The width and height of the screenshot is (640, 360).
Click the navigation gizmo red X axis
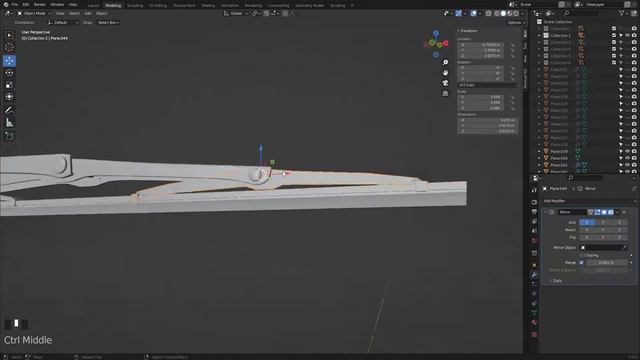(445, 43)
